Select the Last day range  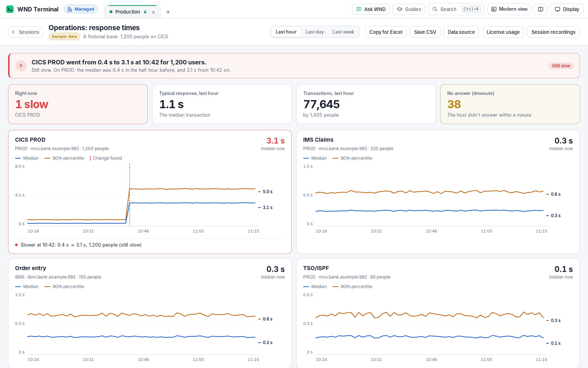point(315,32)
